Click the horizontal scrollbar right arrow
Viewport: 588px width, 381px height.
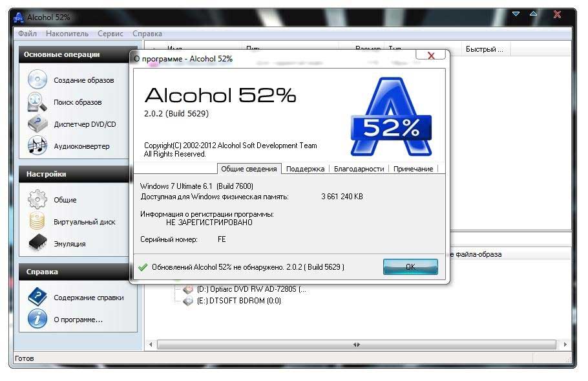click(x=565, y=345)
